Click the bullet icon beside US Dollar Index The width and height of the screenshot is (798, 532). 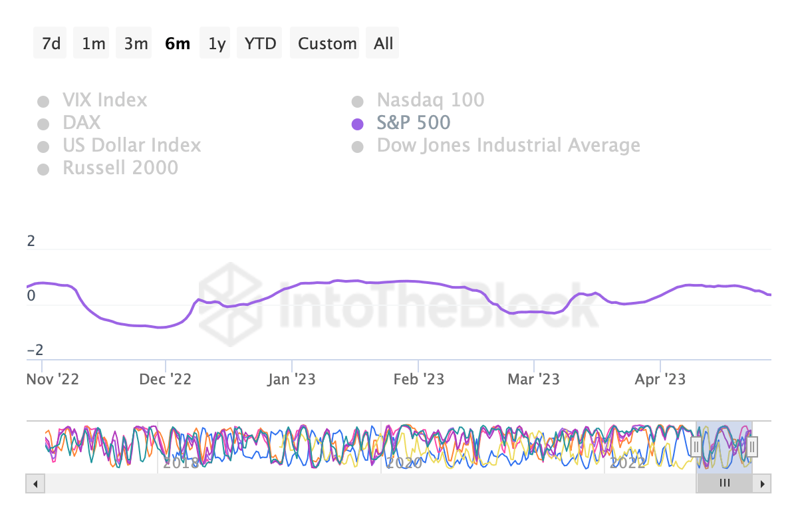pyautogui.click(x=43, y=146)
